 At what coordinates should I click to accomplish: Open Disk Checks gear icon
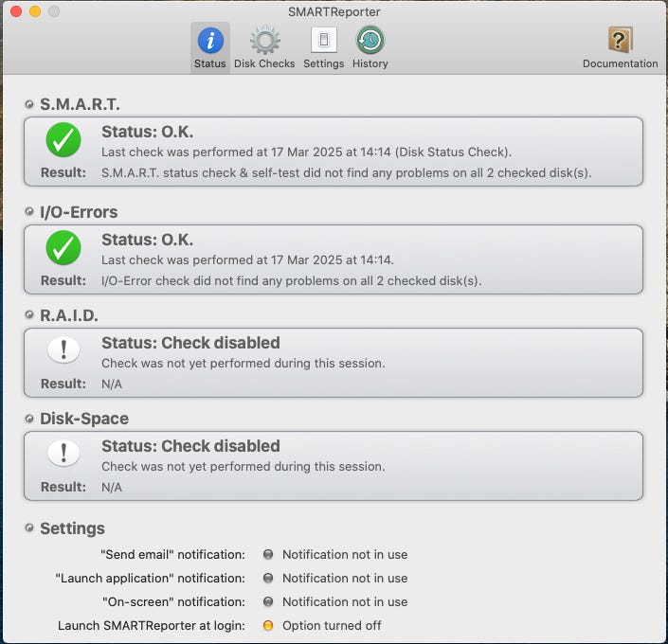click(264, 41)
